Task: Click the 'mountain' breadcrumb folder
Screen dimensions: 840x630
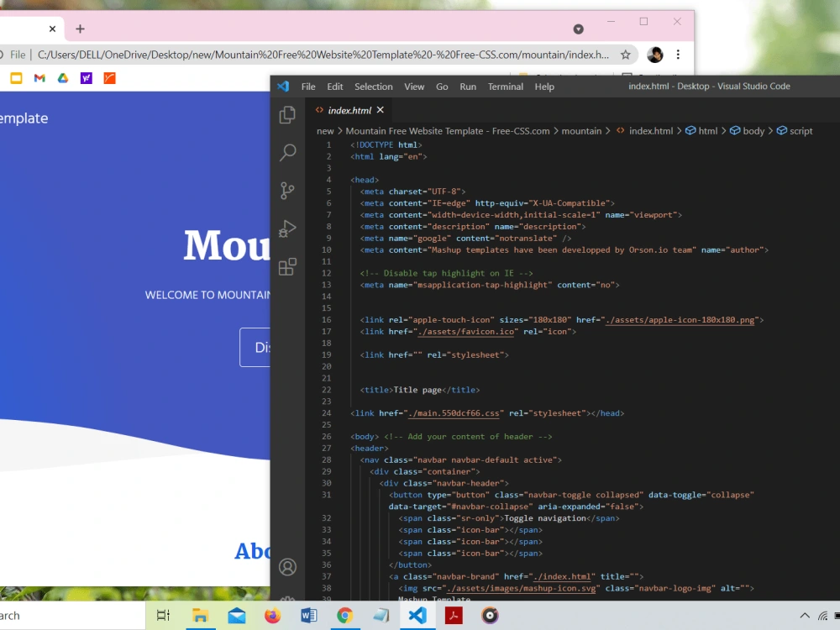Action: pos(581,131)
